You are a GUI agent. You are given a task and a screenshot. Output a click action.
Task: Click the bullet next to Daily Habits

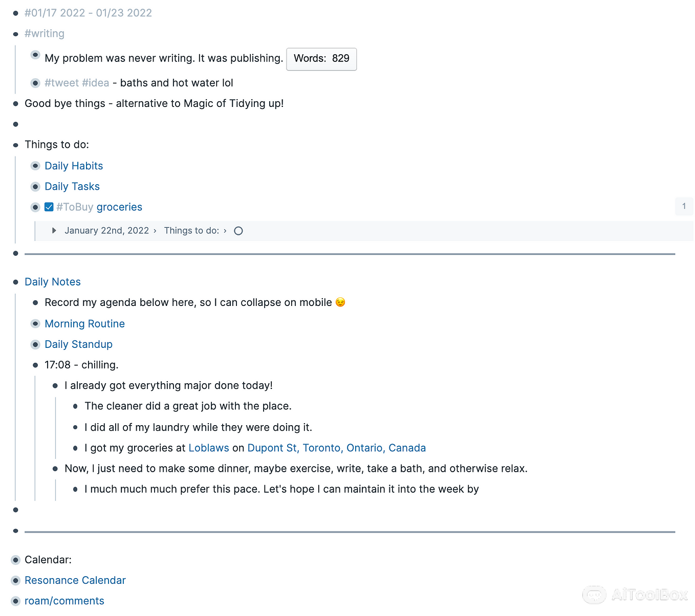35,166
